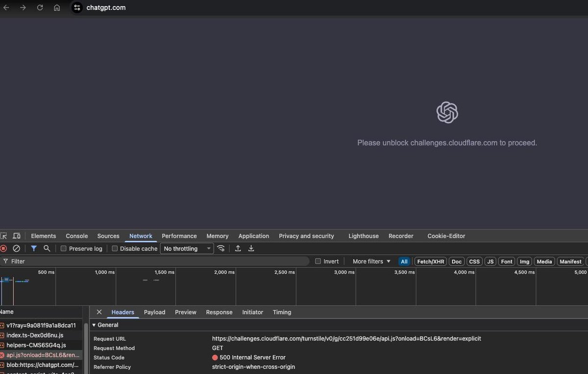Click the request list vertical scrollbar
Viewport: 588px width, 374px height.
[86, 348]
